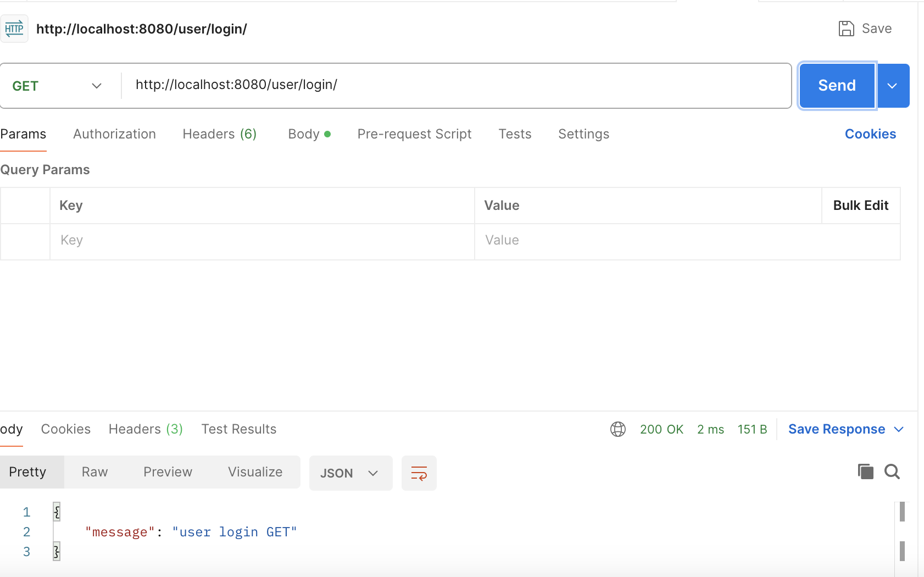Switch to the request Body tab

pos(309,134)
